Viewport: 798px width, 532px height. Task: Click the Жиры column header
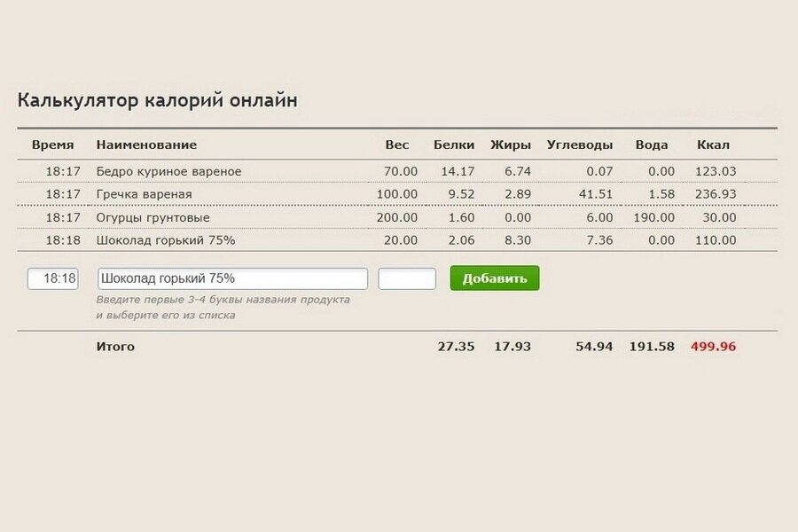[x=511, y=145]
